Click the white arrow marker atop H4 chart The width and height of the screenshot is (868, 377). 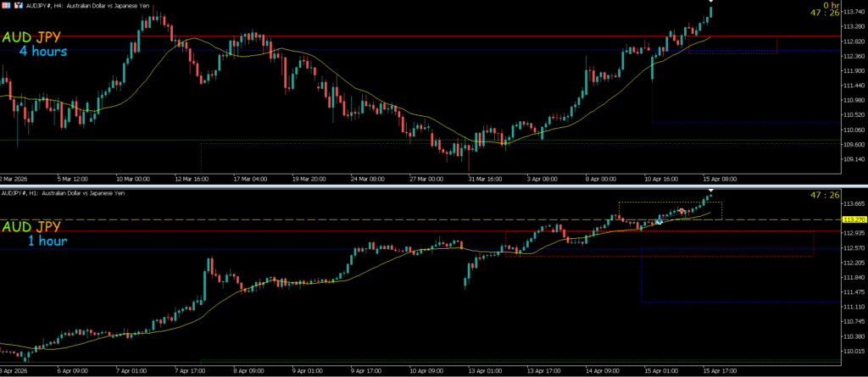(710, 2)
